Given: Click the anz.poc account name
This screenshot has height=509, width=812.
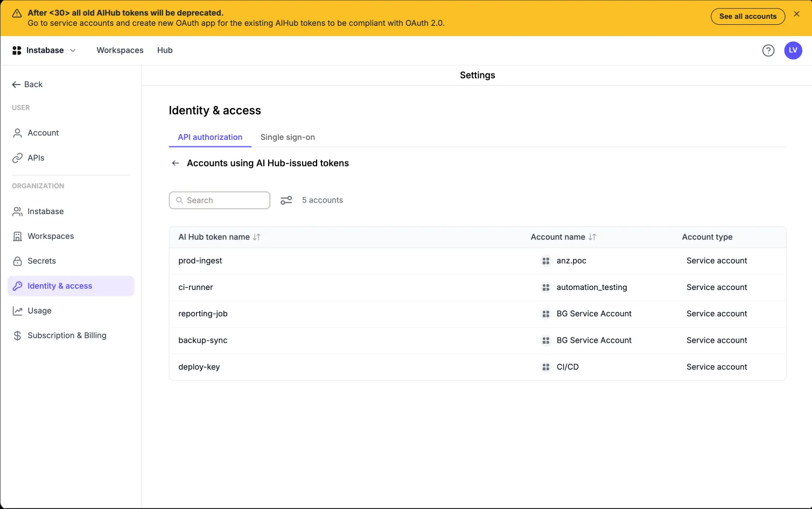Looking at the screenshot, I should pos(571,261).
